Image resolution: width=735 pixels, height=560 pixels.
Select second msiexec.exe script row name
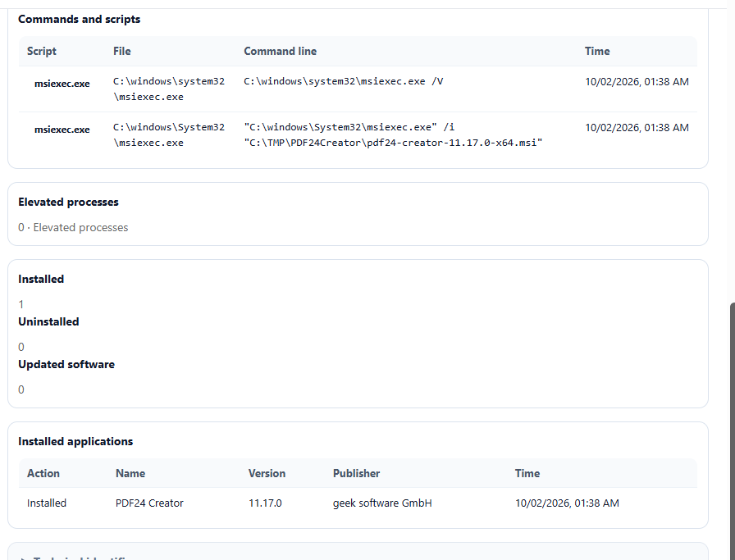62,130
